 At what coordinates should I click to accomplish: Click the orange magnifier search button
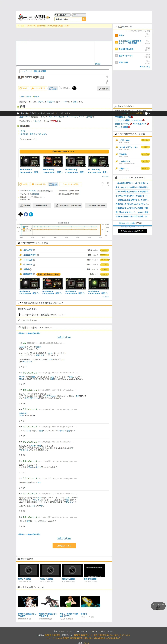pos(84,19)
